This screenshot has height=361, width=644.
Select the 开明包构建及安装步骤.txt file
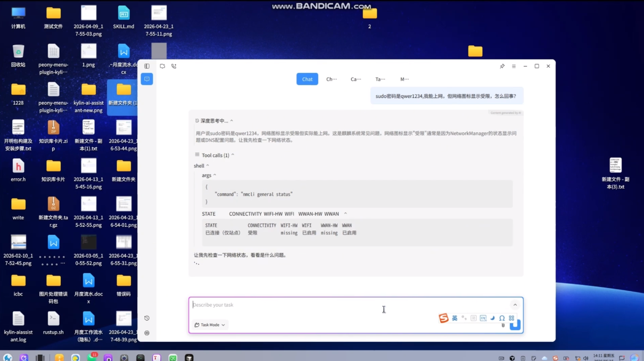[x=18, y=136]
